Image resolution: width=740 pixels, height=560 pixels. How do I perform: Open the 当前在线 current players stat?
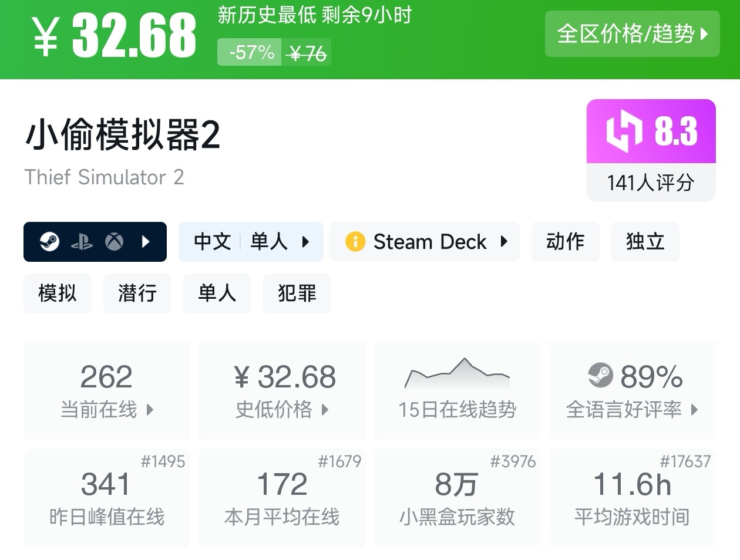pyautogui.click(x=107, y=390)
